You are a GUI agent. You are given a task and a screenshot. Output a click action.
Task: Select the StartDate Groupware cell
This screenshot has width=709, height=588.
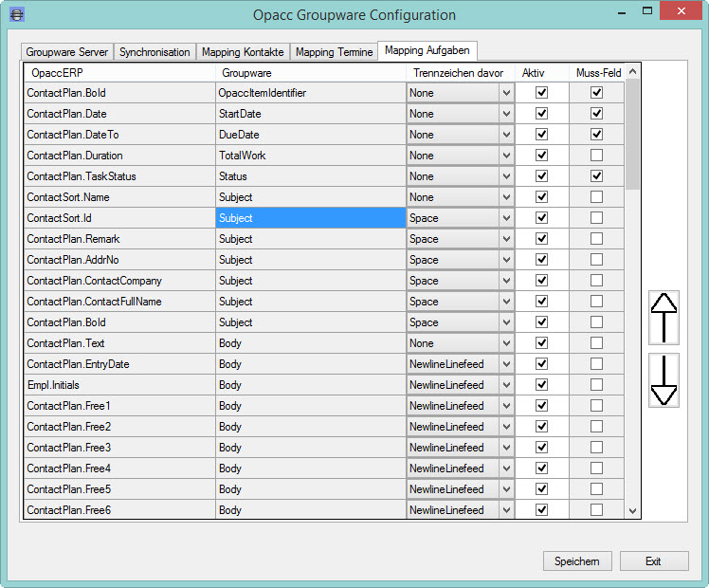tap(311, 114)
